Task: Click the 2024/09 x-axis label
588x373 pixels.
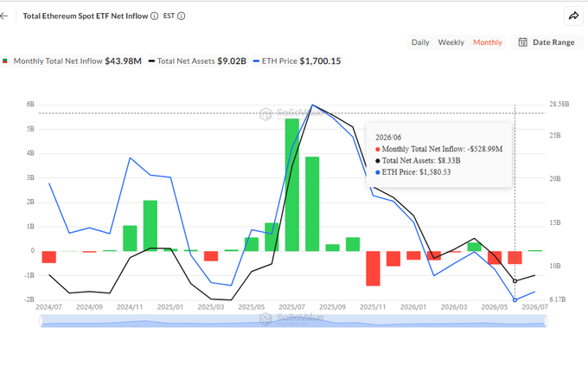Action: (x=89, y=307)
